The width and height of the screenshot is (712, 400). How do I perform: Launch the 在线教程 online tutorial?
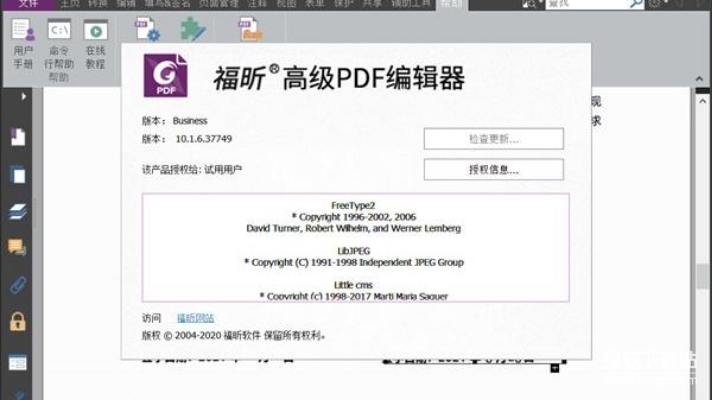pyautogui.click(x=95, y=44)
